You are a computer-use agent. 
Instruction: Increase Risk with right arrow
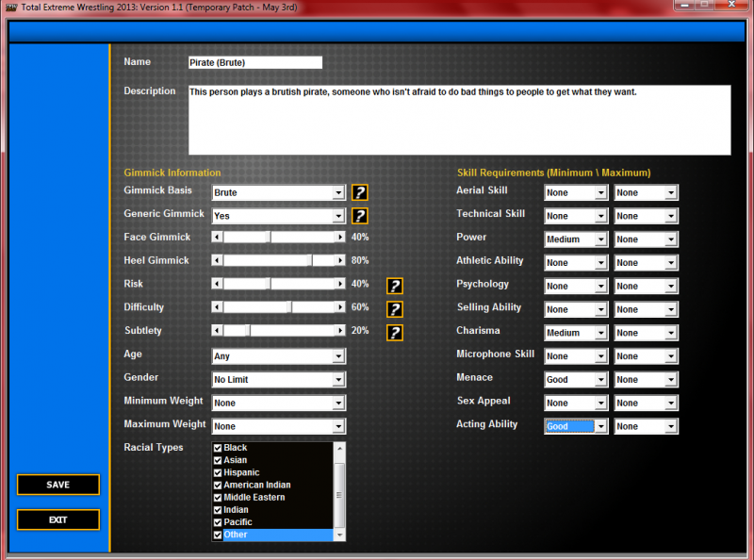coord(340,284)
